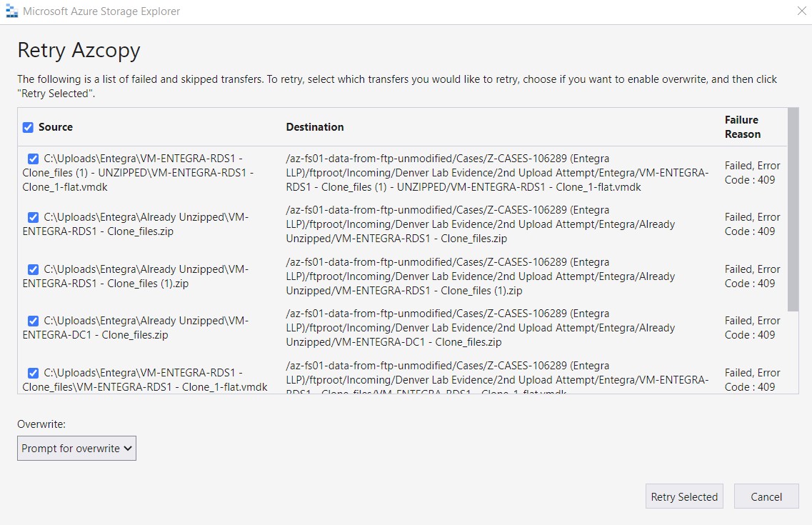Uncheck the Clone_files (1) UNZIPPED vmdk row checkbox
This screenshot has width=812, height=525.
[33, 159]
